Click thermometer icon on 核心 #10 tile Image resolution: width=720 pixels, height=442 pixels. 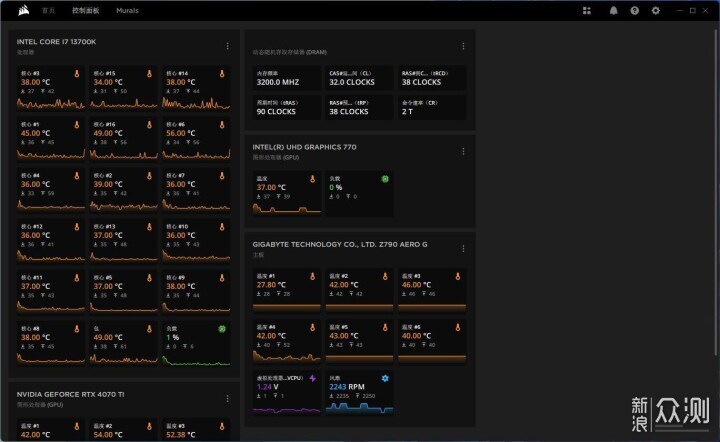coord(222,227)
